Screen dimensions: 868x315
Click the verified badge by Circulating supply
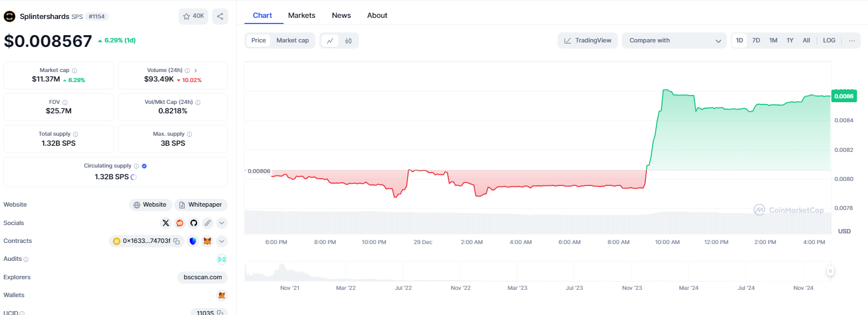click(x=145, y=166)
